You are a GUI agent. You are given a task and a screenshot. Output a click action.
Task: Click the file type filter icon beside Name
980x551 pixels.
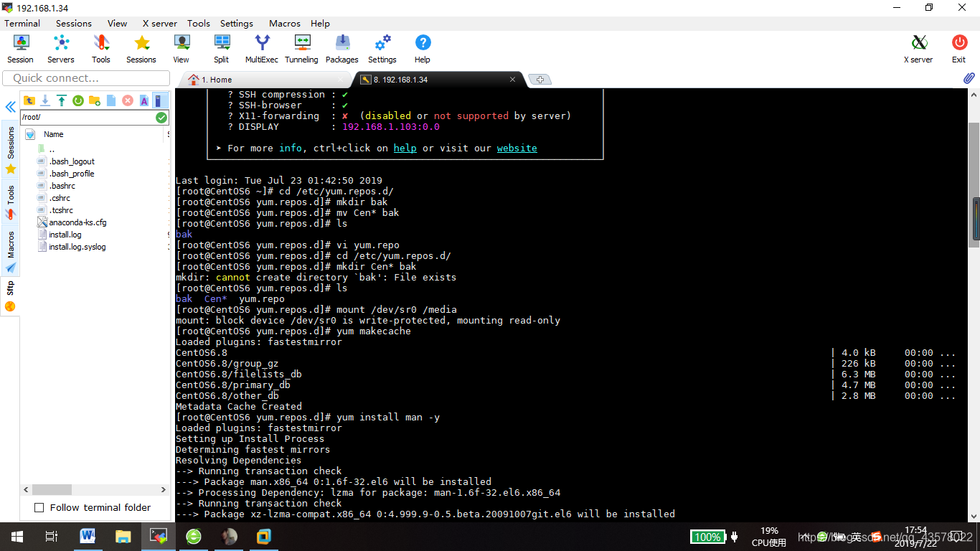pyautogui.click(x=30, y=134)
